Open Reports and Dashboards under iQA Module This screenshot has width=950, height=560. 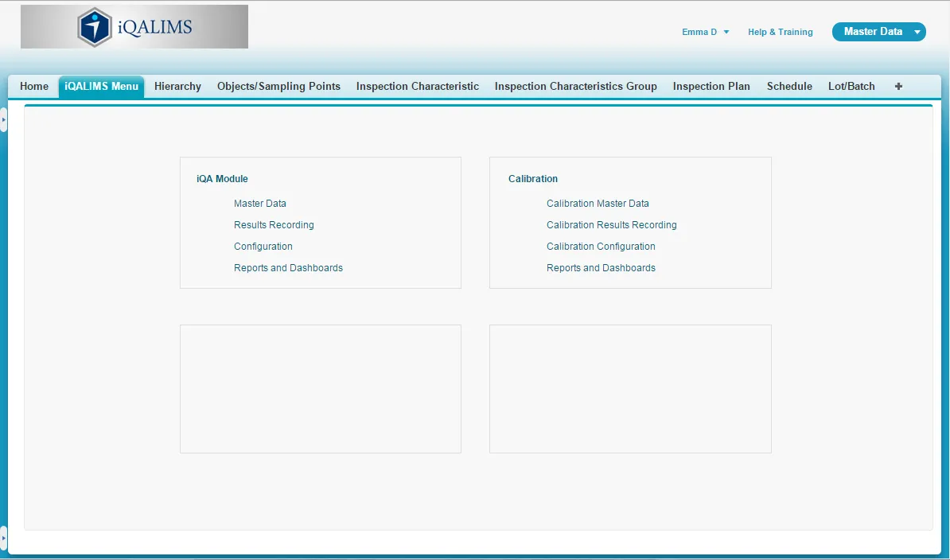288,267
